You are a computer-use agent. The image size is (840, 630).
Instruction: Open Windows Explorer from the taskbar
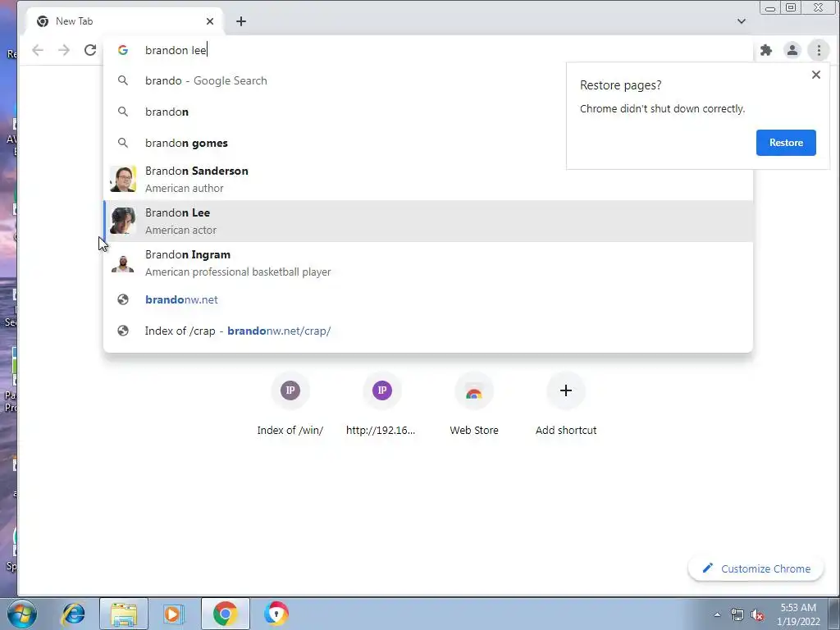coord(124,614)
